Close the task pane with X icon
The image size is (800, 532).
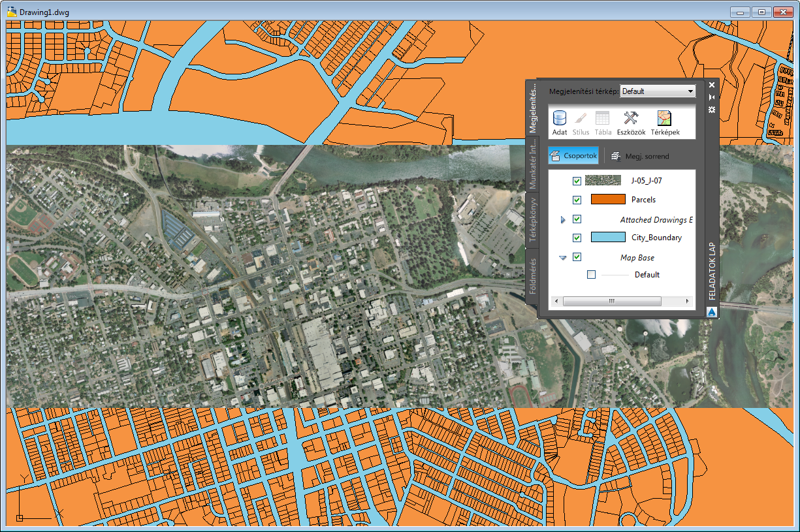point(712,85)
